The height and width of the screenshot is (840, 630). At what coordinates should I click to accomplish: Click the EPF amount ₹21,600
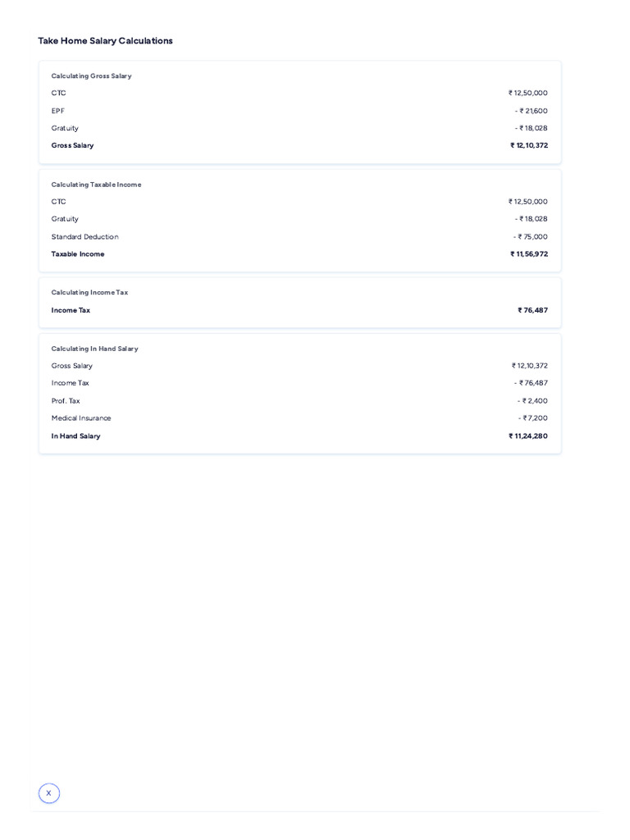tap(532, 111)
